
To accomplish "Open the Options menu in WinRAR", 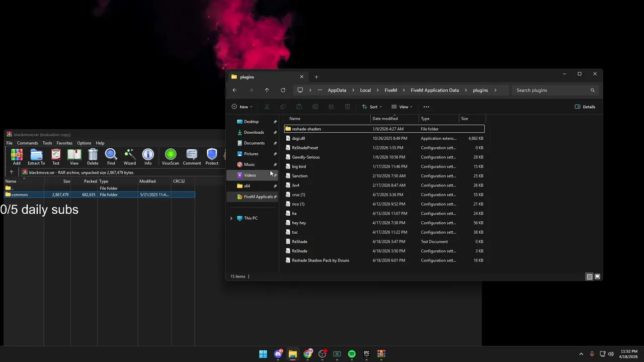I will [x=84, y=143].
